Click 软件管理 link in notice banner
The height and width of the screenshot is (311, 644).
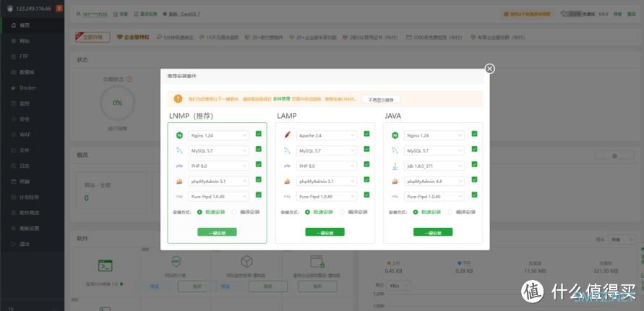(281, 99)
